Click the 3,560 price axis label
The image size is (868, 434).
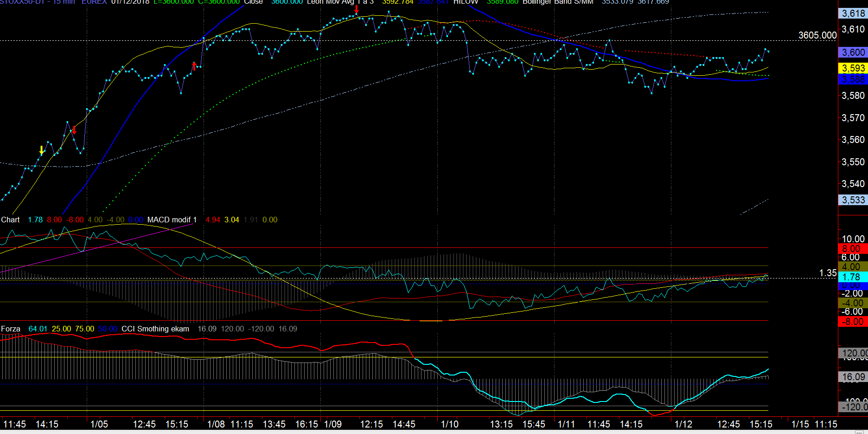click(853, 140)
